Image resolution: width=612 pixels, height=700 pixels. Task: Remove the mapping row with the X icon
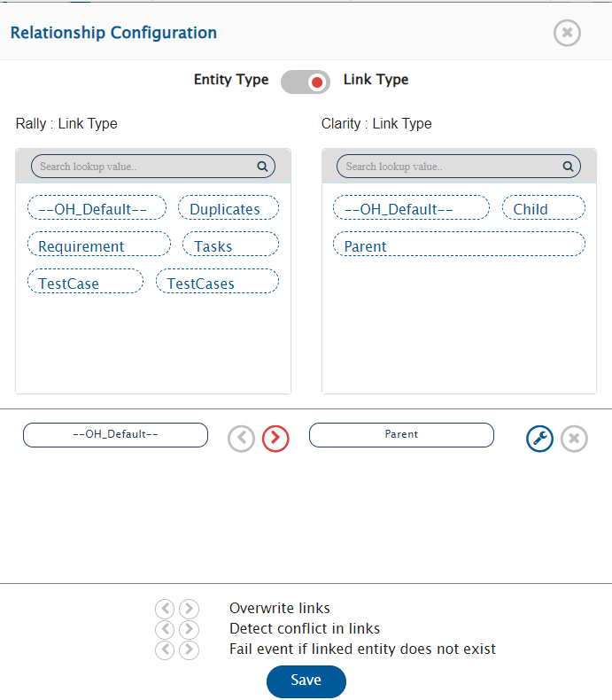(574, 439)
